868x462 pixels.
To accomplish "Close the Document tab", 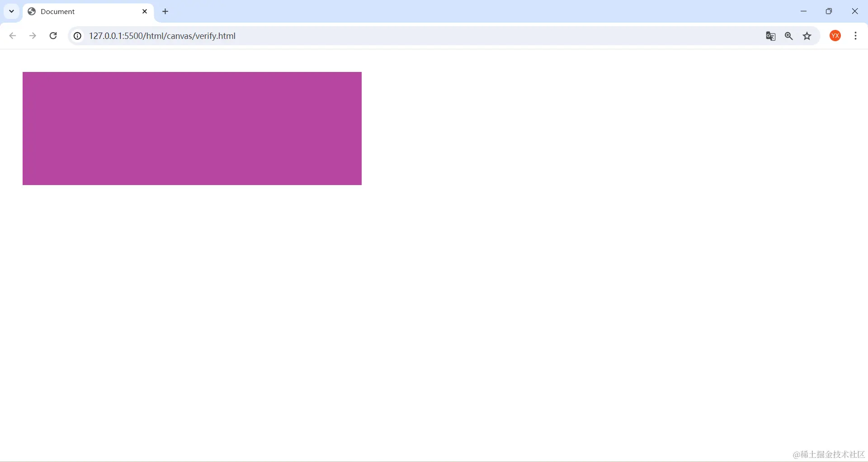I will click(145, 11).
